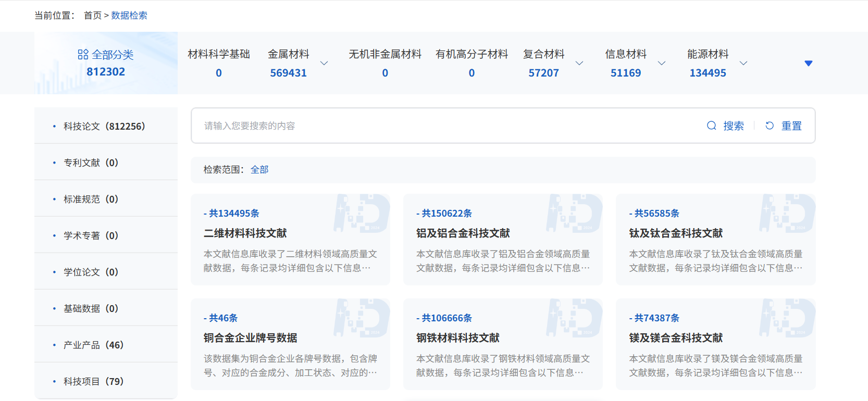Filter by 专利文献 in sidebar
868x401 pixels.
(91, 162)
